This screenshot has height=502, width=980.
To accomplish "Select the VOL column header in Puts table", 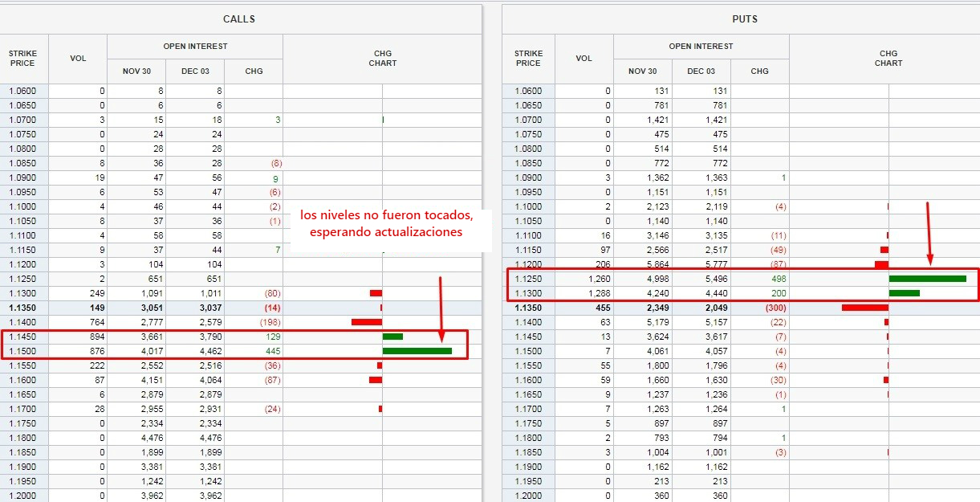I will [584, 59].
